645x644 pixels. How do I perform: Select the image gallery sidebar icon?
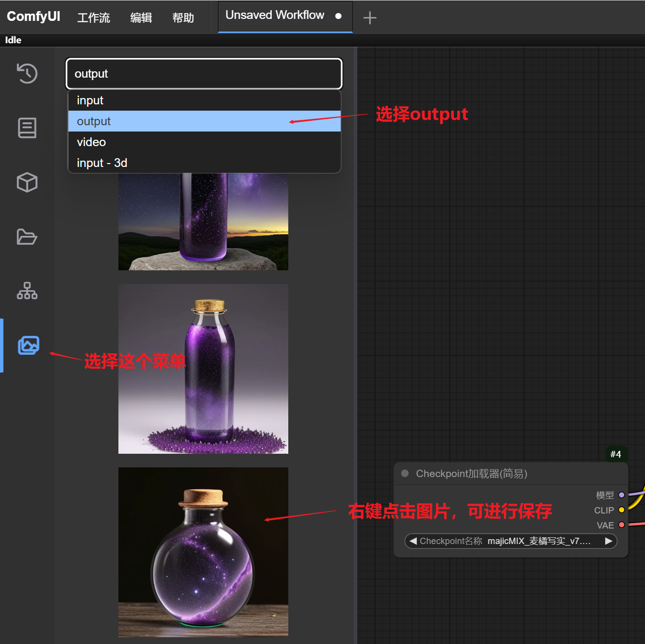(28, 345)
